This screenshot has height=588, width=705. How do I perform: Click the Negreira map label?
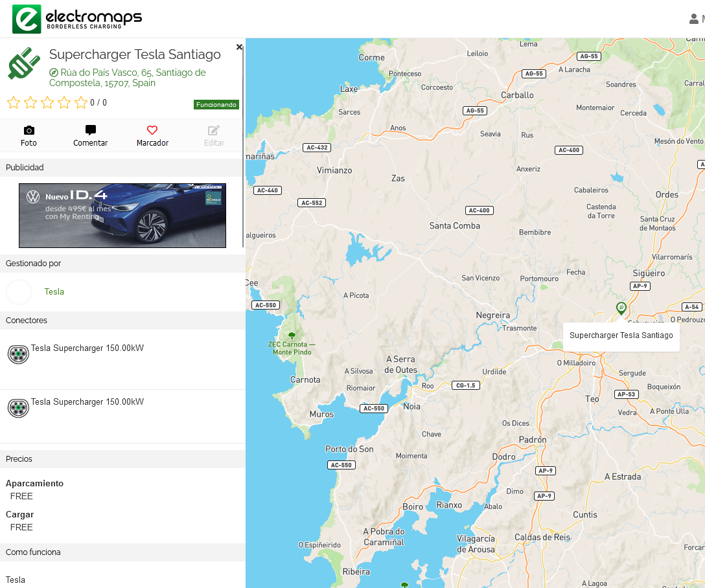(493, 315)
